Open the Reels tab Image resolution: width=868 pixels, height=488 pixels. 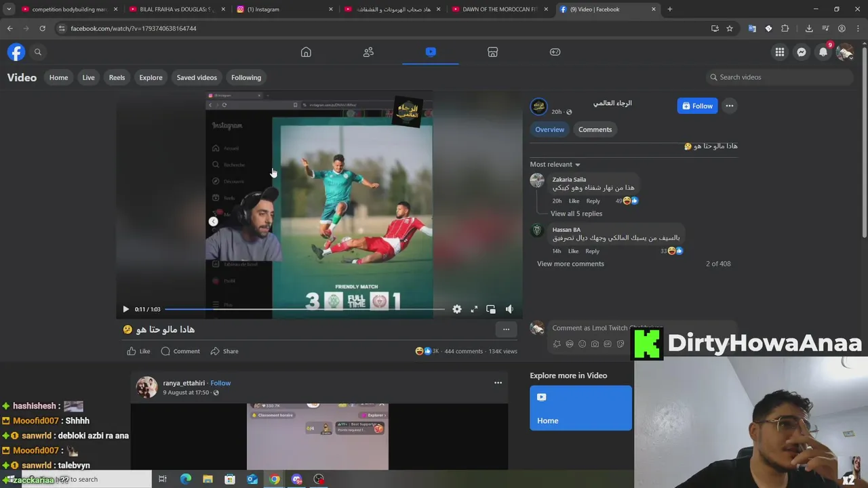[117, 77]
